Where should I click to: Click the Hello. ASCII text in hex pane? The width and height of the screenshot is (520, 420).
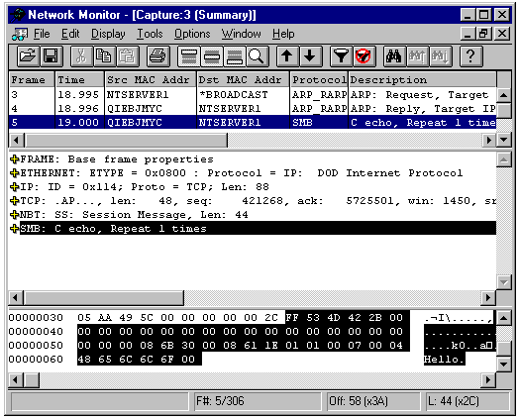(444, 360)
